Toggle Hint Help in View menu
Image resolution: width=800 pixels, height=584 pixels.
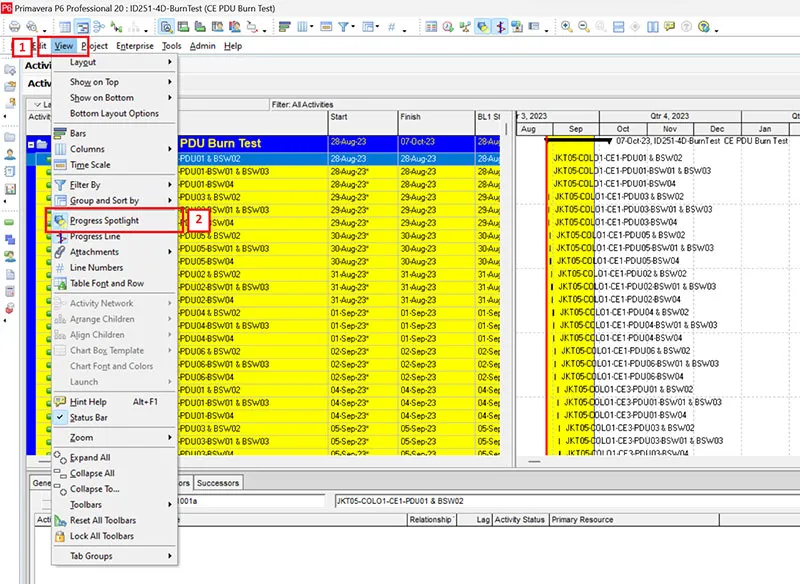[x=88, y=401]
